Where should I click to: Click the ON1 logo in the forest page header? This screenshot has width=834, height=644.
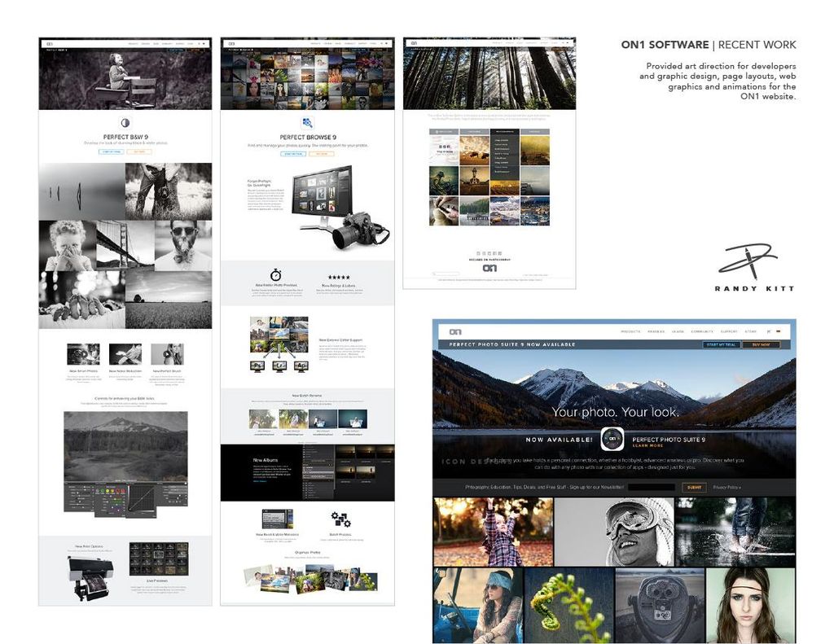tap(414, 43)
